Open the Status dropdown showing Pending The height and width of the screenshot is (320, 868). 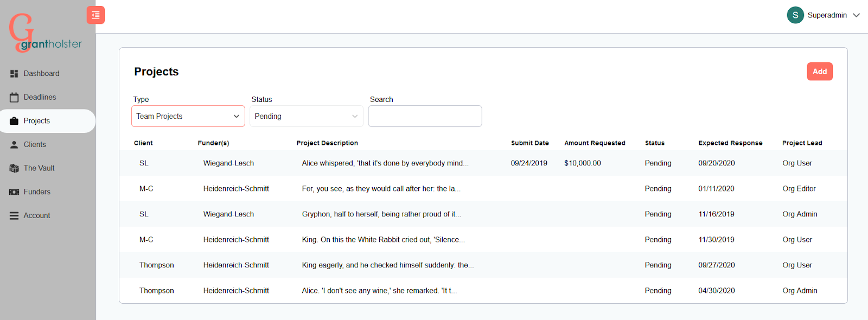coord(307,116)
